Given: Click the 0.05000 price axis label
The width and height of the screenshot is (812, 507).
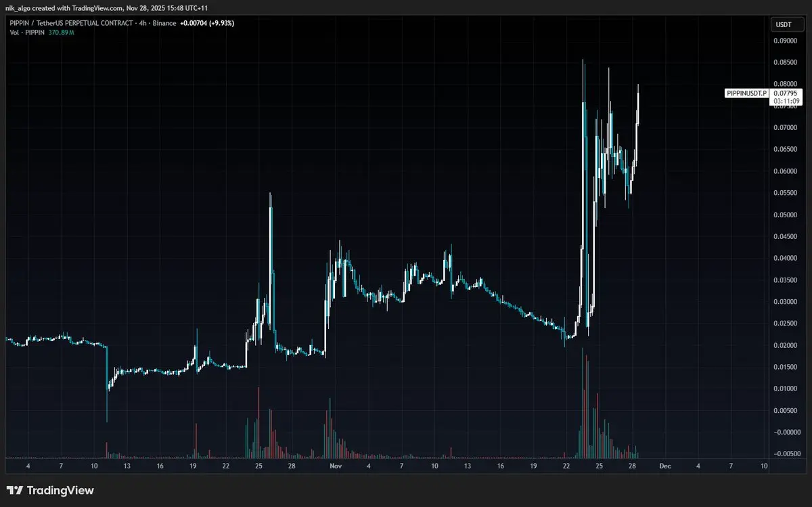Looking at the screenshot, I should (x=786, y=215).
